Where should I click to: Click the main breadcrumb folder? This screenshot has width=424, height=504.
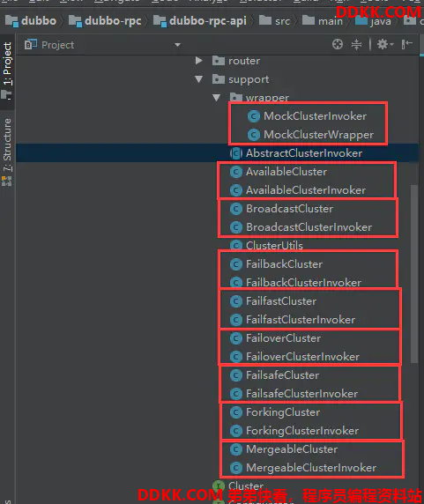coord(323,21)
